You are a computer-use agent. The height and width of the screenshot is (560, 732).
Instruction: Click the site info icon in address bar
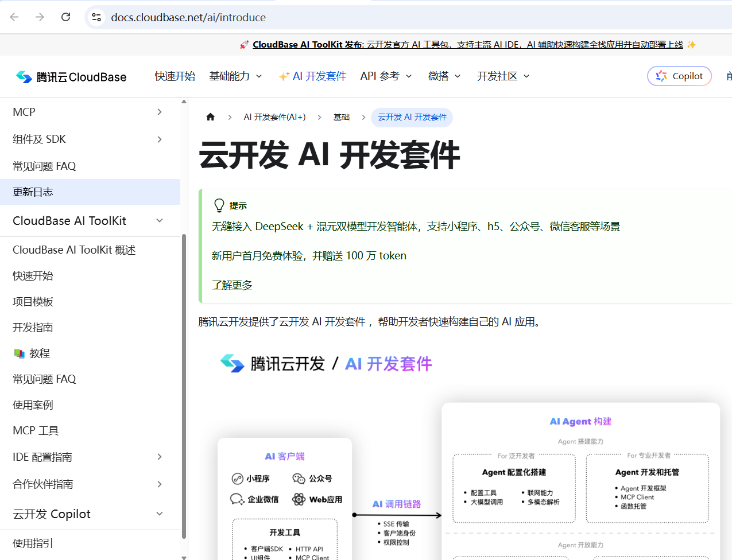[x=96, y=17]
